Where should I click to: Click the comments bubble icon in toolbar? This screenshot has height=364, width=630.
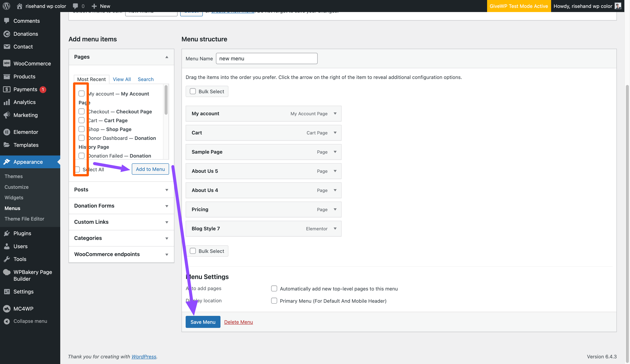coord(75,6)
